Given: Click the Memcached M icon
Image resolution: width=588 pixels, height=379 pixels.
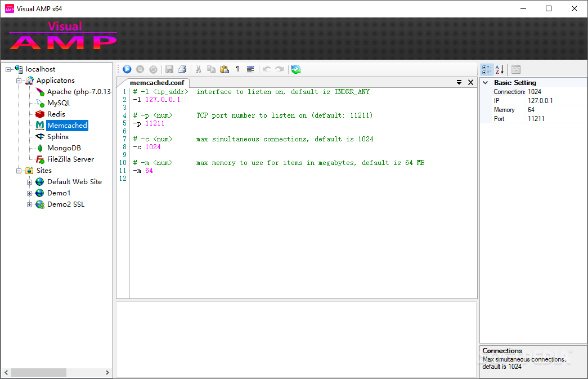Looking at the screenshot, I should pyautogui.click(x=40, y=126).
